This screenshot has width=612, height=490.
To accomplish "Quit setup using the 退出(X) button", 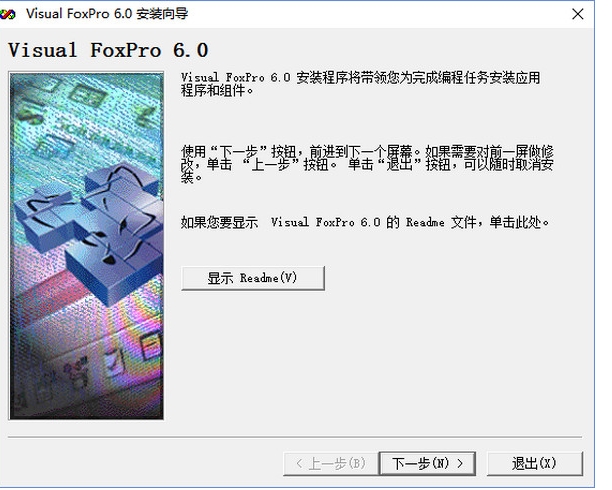I will 535,463.
